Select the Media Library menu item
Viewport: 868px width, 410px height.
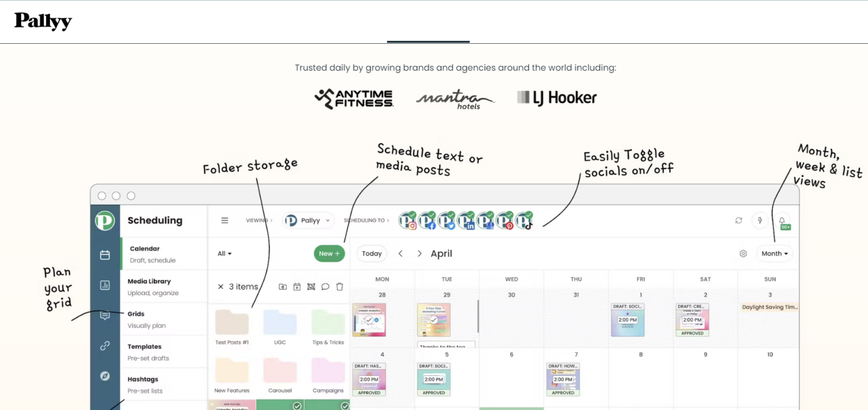164,287
